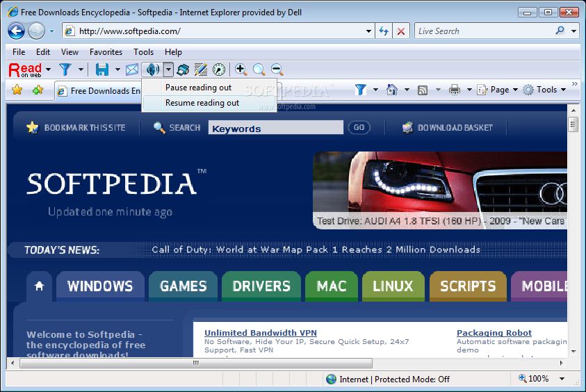Click the notepad with pencil icon
Image resolution: width=586 pixels, height=392 pixels.
point(201,70)
